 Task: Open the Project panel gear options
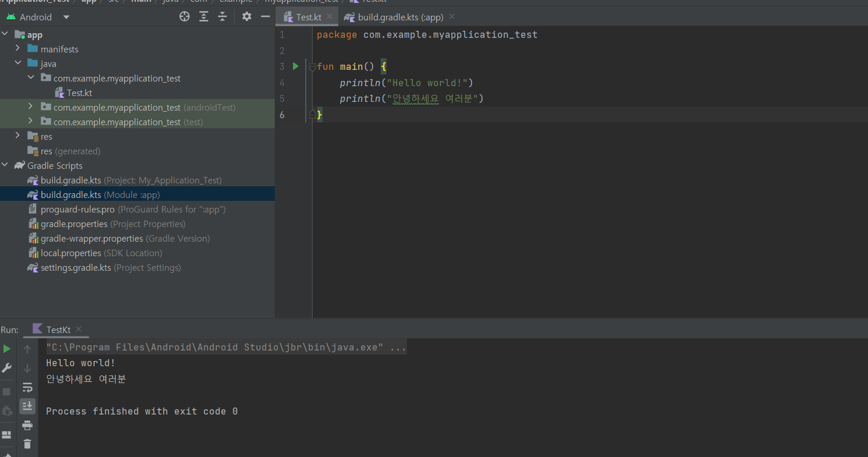point(247,17)
